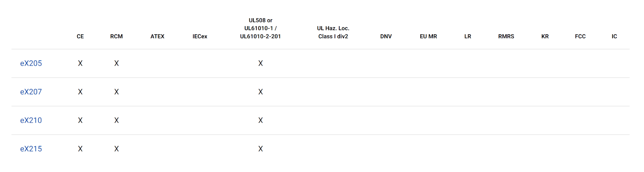
Task: Open the eX207 product link
Action: coord(31,92)
